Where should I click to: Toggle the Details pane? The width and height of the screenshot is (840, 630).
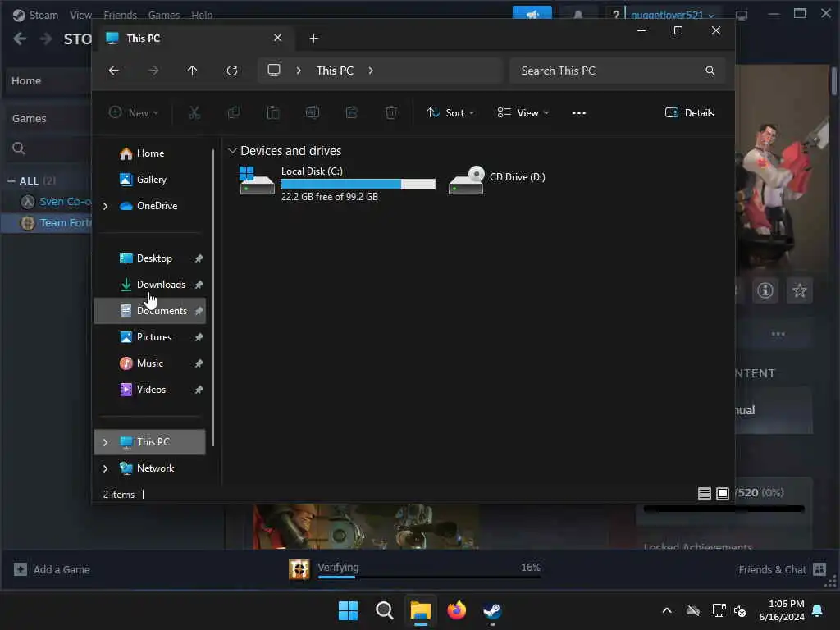tap(689, 112)
